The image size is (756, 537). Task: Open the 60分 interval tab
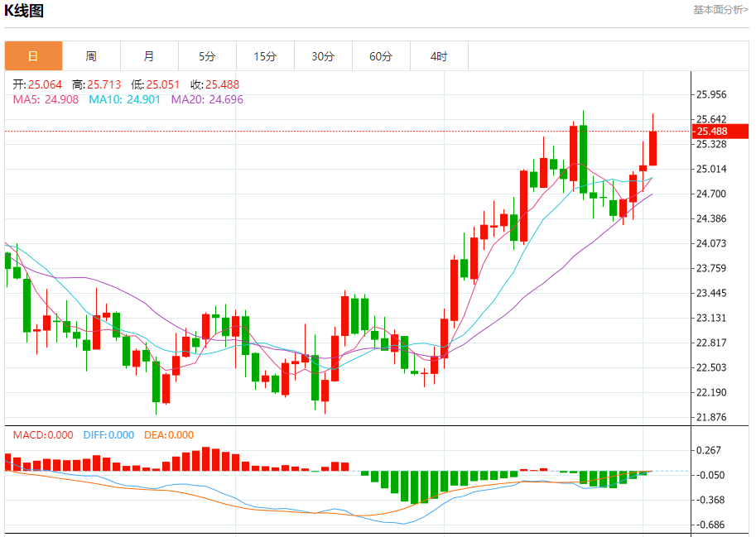[x=380, y=56]
